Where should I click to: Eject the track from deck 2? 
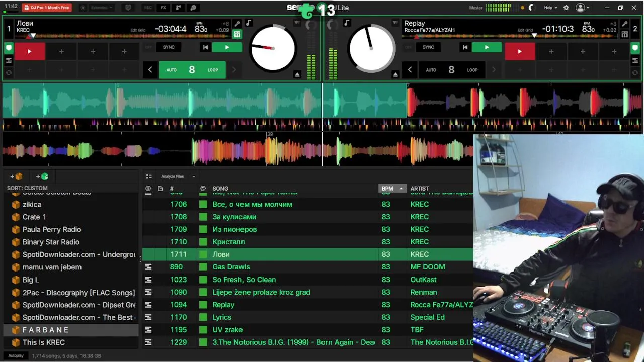point(395,75)
